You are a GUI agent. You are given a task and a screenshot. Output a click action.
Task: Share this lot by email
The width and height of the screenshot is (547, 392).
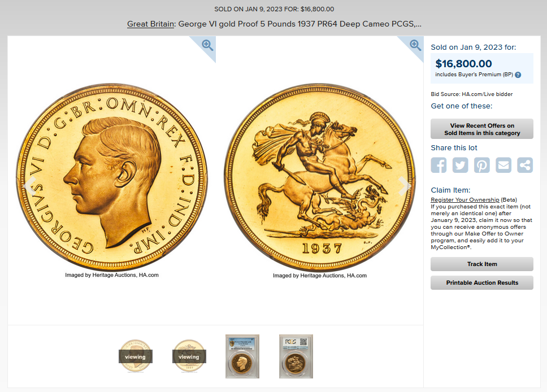pyautogui.click(x=503, y=165)
